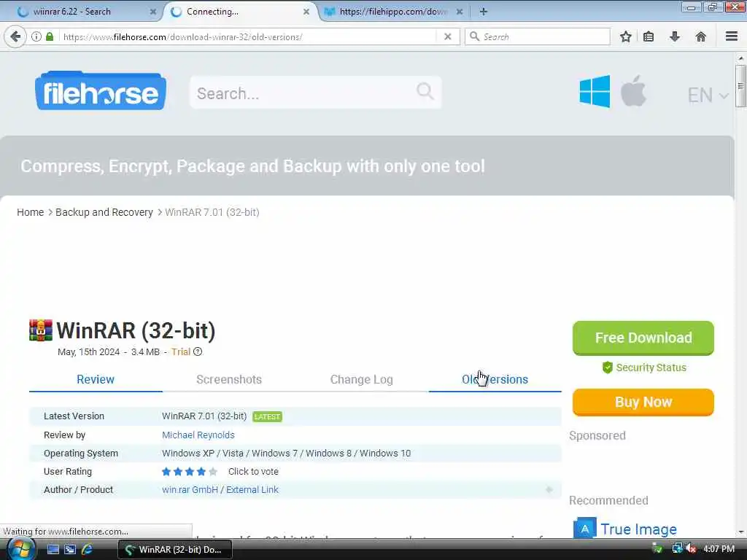Bookmark this page with the star icon
The width and height of the screenshot is (747, 560).
625,36
